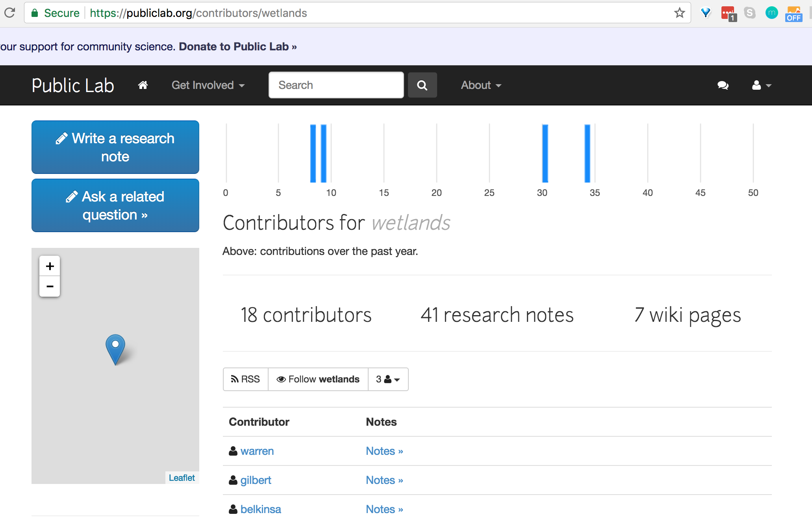The width and height of the screenshot is (812, 517).
Task: Expand the Get Involved menu
Action: 208,85
